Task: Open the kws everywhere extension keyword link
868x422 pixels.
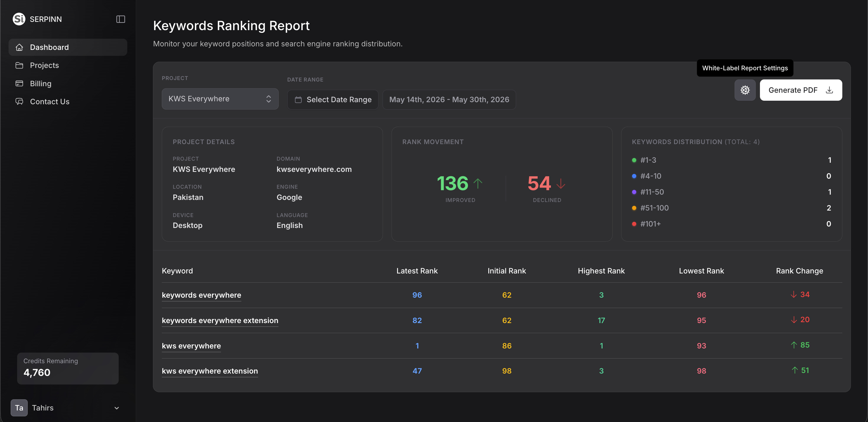Action: (x=210, y=371)
